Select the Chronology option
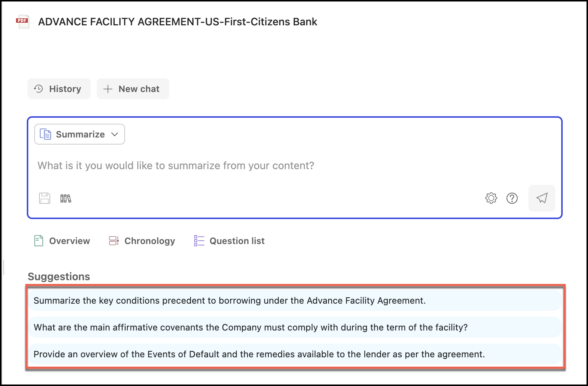Viewport: 588px width, 386px height. (142, 241)
